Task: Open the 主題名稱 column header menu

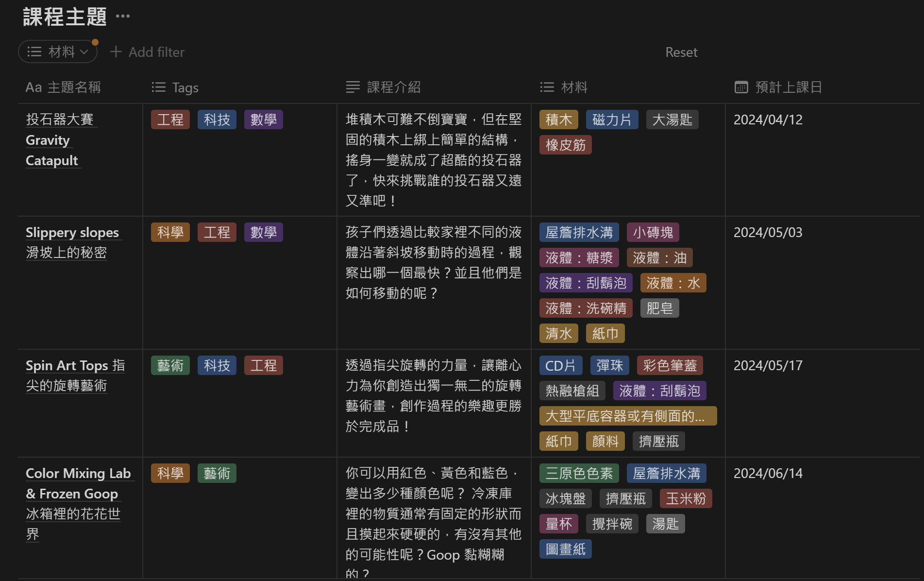Action: point(74,87)
